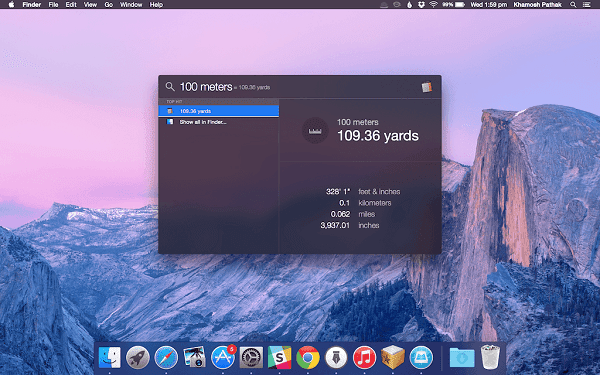Open iTunes music note icon

364,358
